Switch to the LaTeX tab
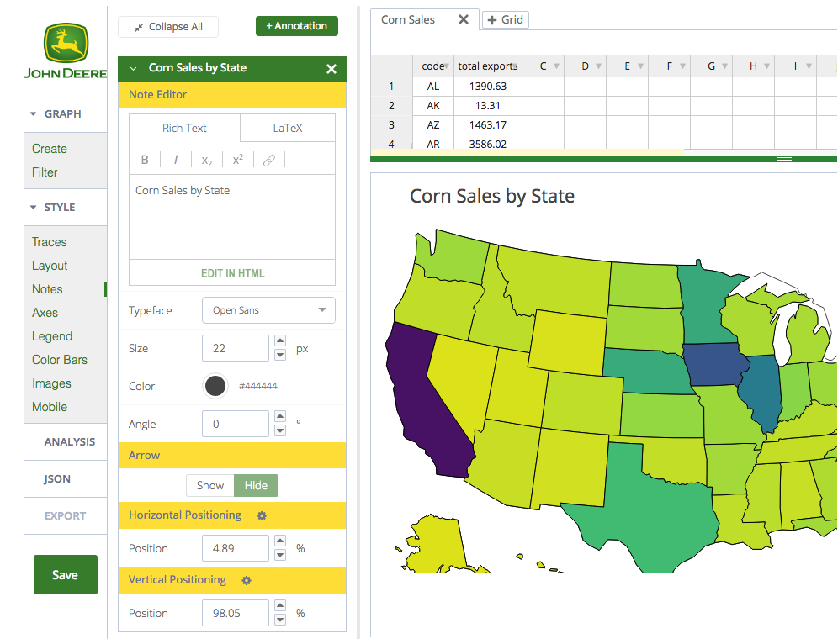This screenshot has width=838, height=644. [x=287, y=128]
